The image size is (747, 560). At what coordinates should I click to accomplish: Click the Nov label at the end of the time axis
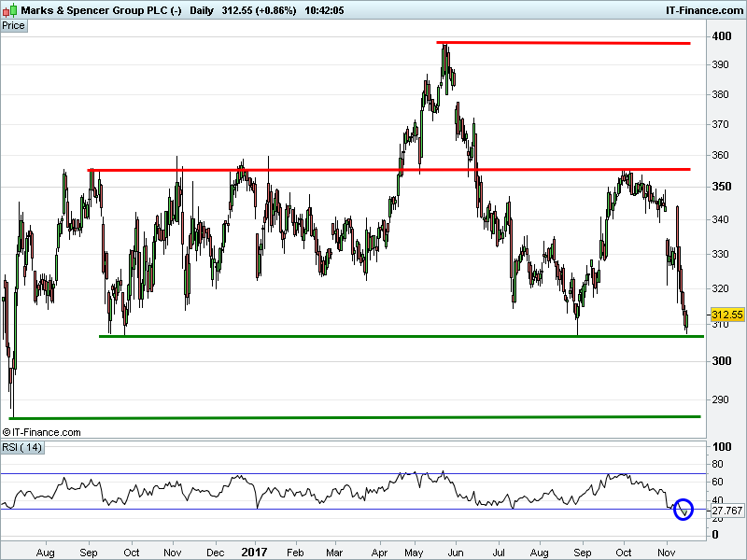[666, 553]
